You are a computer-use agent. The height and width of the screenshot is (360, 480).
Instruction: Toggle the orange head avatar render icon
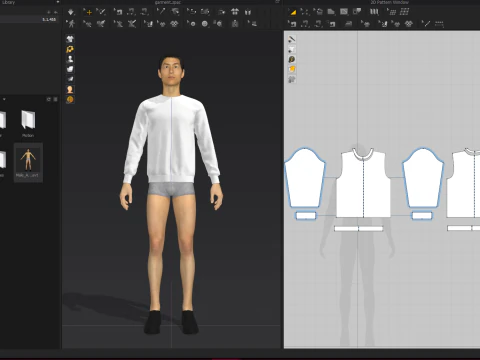coord(70,89)
